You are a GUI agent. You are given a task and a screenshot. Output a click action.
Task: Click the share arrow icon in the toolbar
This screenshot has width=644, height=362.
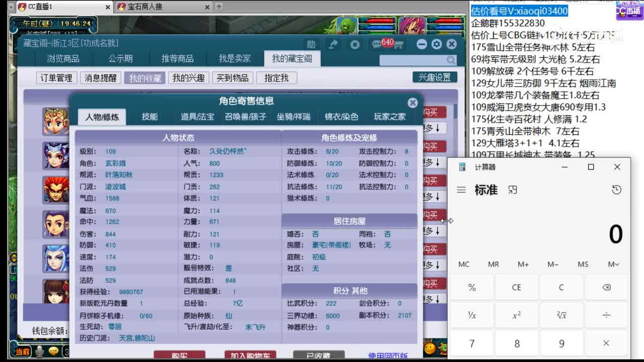click(333, 44)
